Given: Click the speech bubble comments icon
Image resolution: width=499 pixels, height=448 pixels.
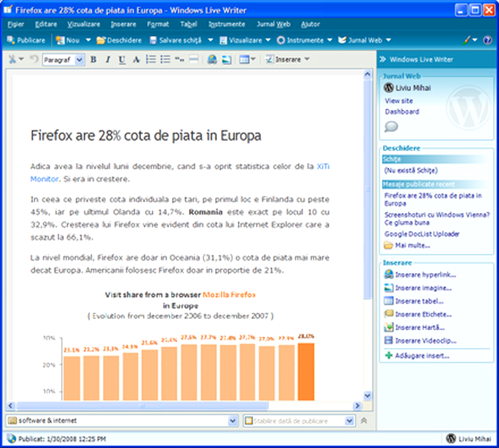Looking at the screenshot, I should (x=391, y=126).
